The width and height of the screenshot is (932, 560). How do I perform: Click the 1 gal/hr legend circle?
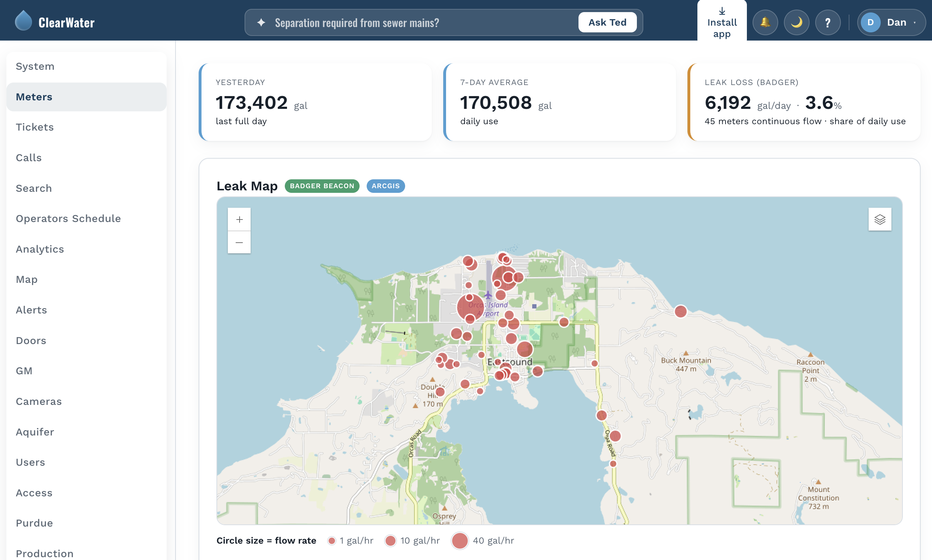[x=331, y=541]
